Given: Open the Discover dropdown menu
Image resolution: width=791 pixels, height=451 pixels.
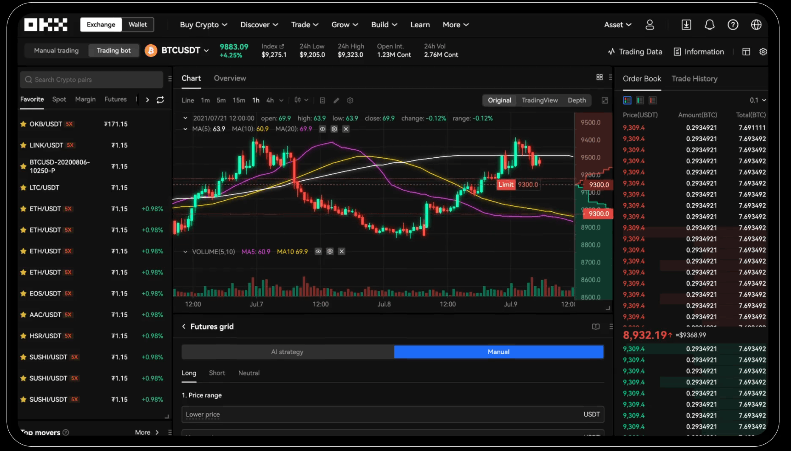Looking at the screenshot, I should [x=259, y=24].
